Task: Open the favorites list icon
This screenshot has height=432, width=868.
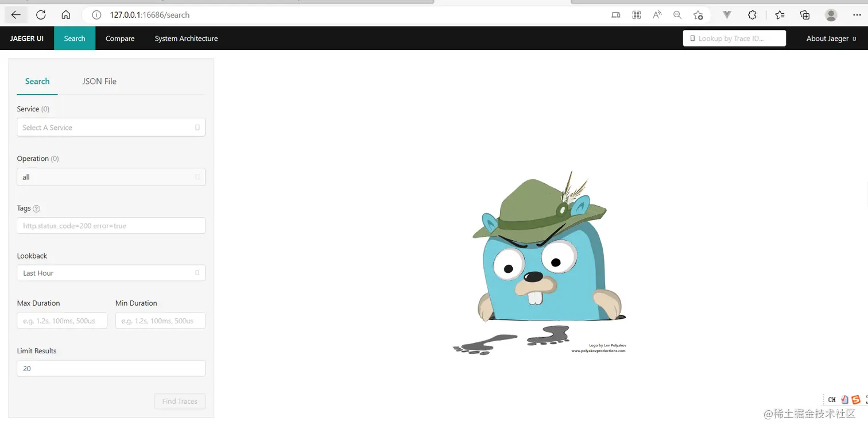Action: [x=780, y=15]
